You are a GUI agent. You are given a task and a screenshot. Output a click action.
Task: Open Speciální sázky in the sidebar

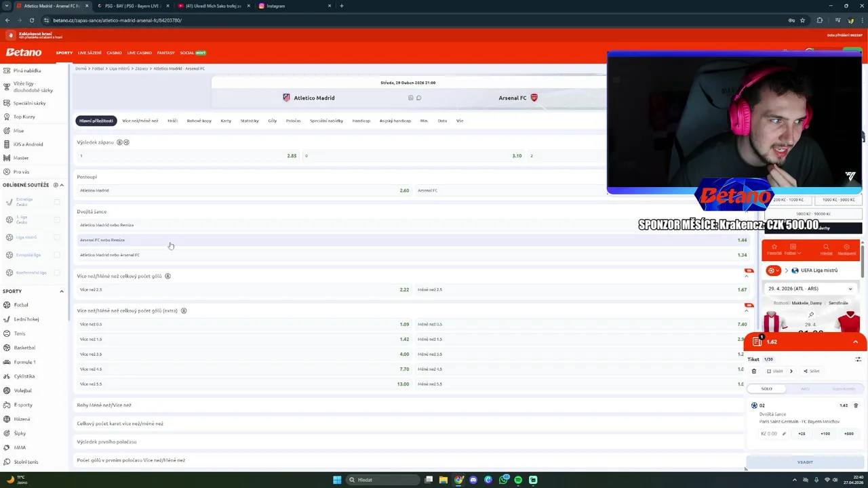pyautogui.click(x=29, y=103)
